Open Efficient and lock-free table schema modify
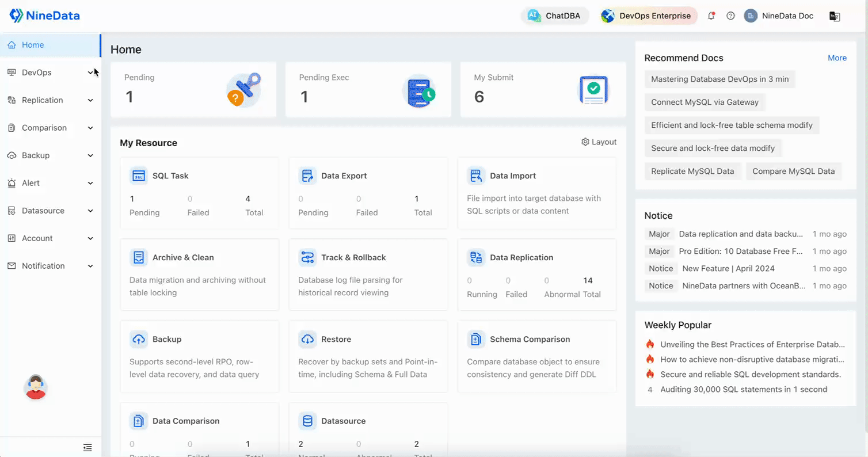 [x=732, y=125]
